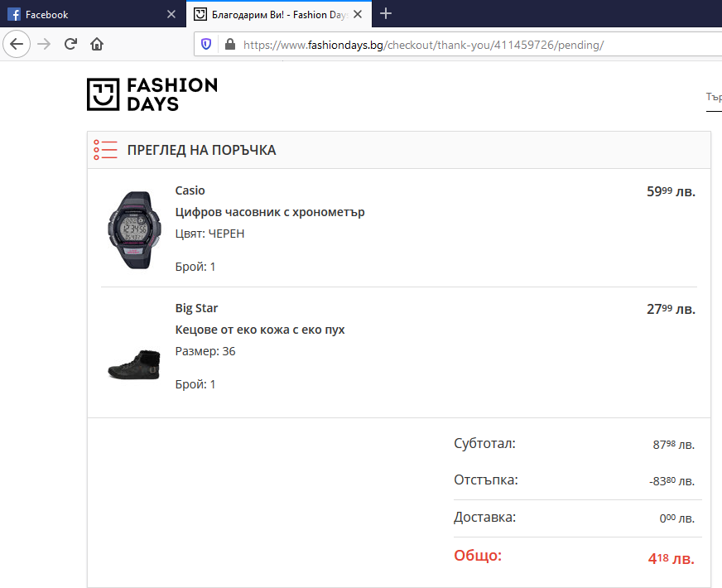Open the browser home page
The image size is (722, 588).
pyautogui.click(x=97, y=45)
